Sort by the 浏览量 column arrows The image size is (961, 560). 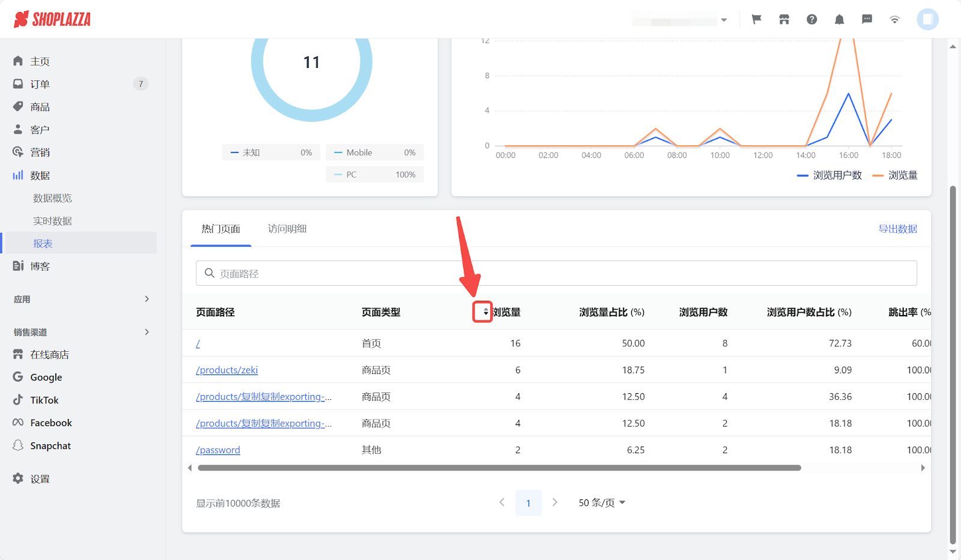[x=485, y=312]
